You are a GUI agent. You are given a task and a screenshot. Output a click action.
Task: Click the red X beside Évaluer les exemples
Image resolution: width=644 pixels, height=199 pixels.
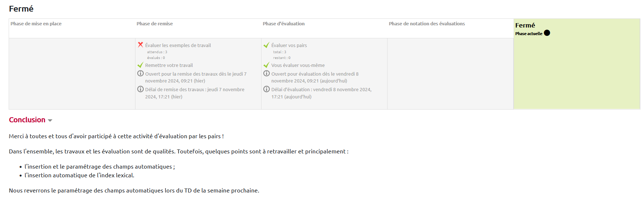click(x=141, y=45)
